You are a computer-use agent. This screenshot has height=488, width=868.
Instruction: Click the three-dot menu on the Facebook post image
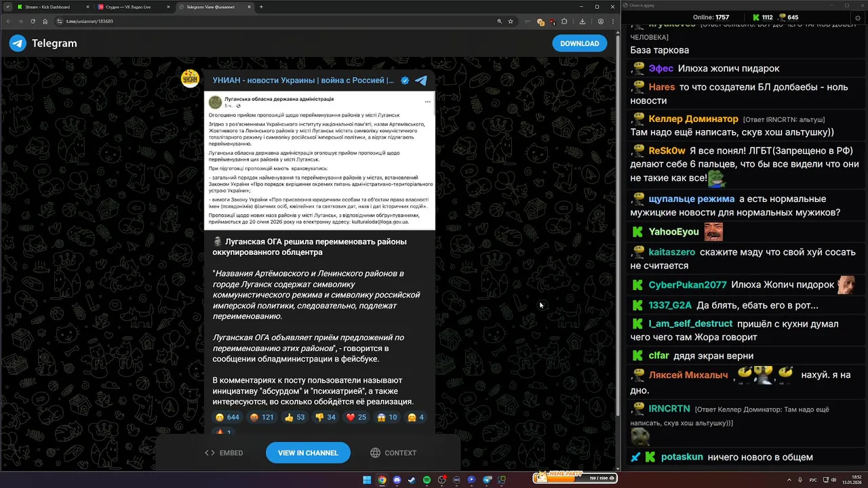click(x=428, y=102)
